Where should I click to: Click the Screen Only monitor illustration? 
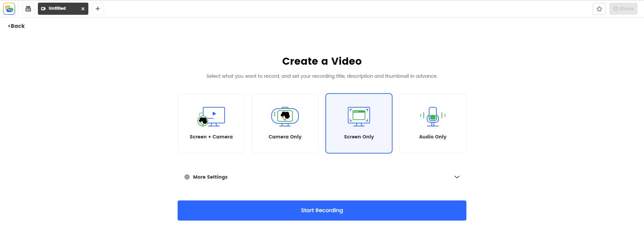click(x=359, y=117)
